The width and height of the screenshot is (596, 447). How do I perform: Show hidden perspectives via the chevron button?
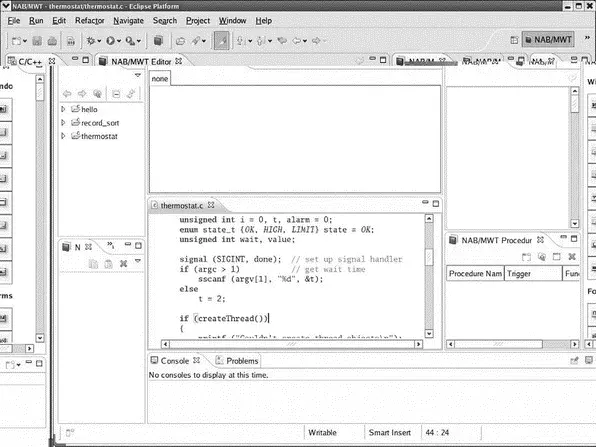coord(586,38)
